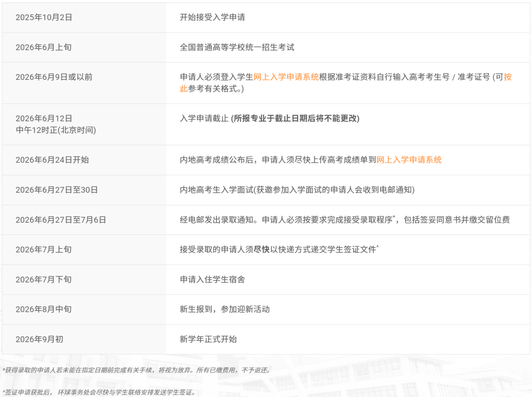Click the text 全国普通高等学校统一招生考试
The image size is (532, 397).
point(237,47)
